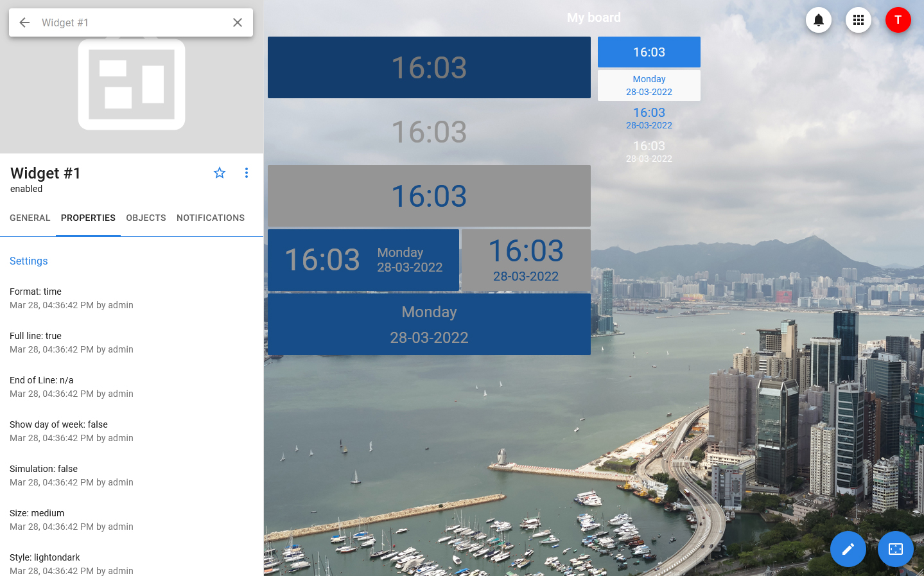
Task: Click the pencil edit board button
Action: coord(848,549)
